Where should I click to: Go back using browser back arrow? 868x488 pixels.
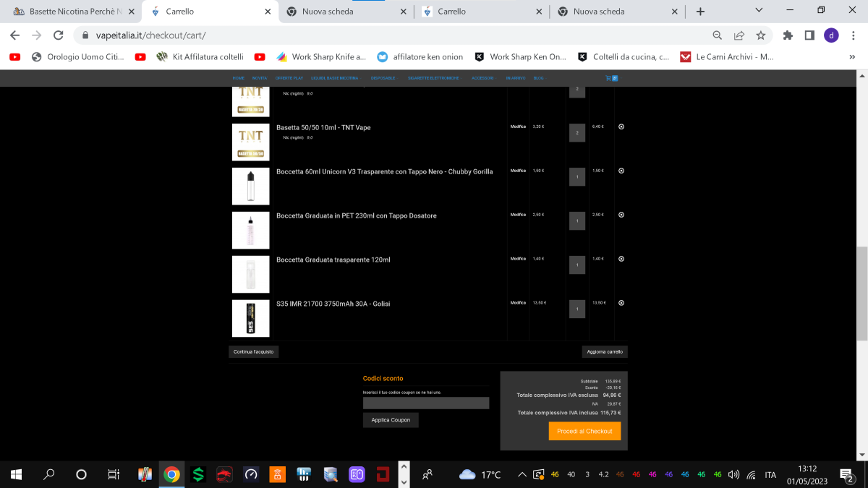[14, 35]
